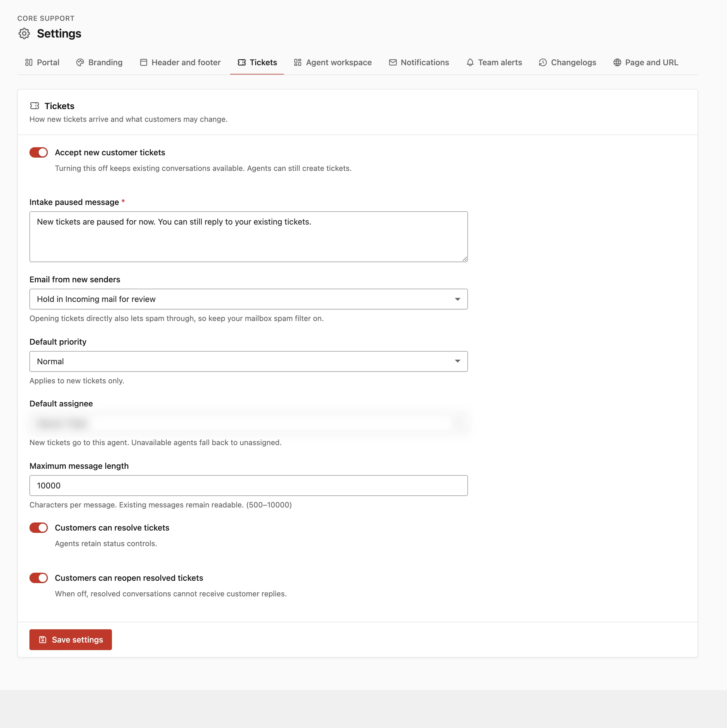Click the Settings gear icon

click(x=24, y=33)
